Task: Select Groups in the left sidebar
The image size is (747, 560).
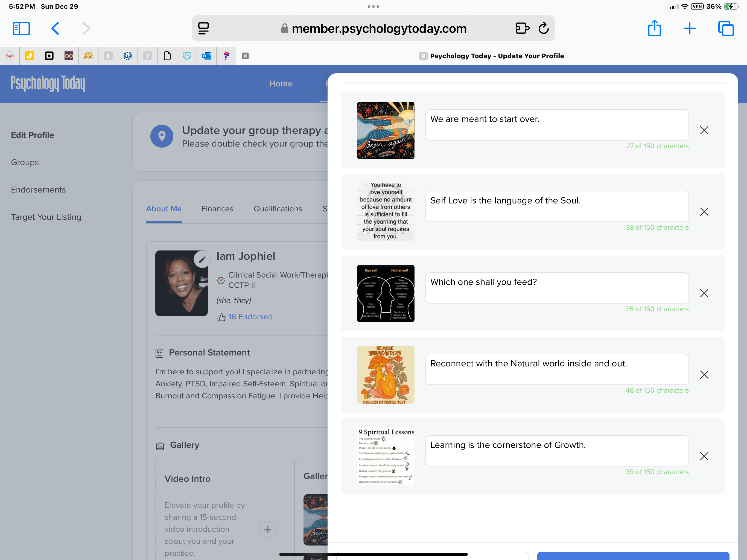Action: tap(25, 162)
